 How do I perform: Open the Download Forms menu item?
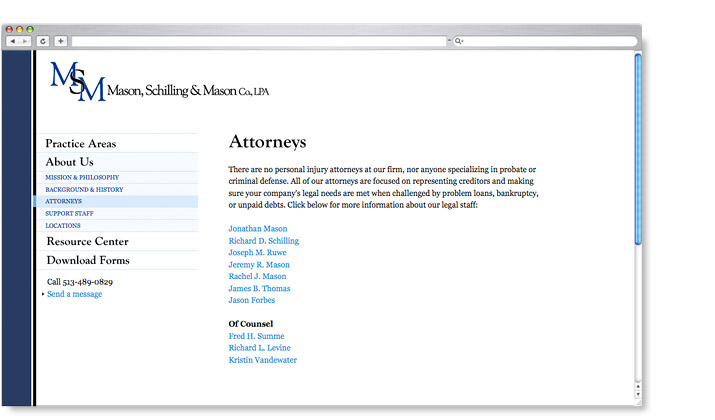[x=88, y=260]
